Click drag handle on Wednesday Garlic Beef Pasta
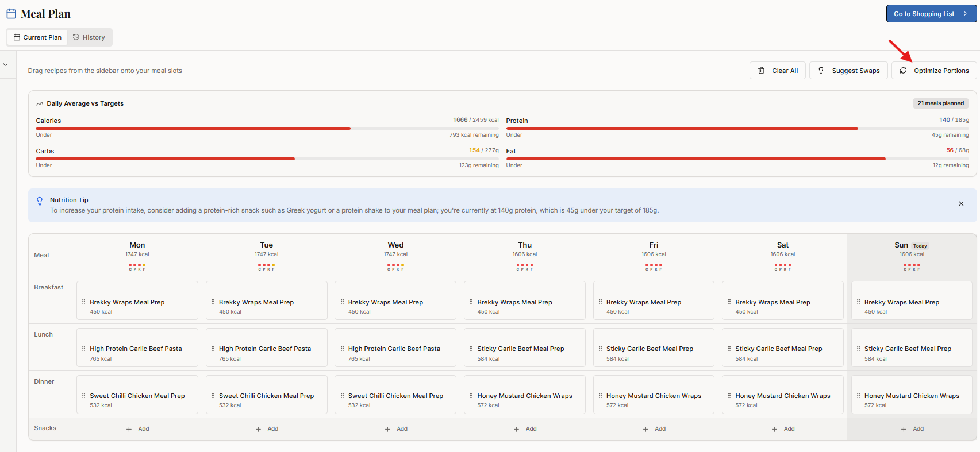The height and width of the screenshot is (452, 980). click(342, 349)
